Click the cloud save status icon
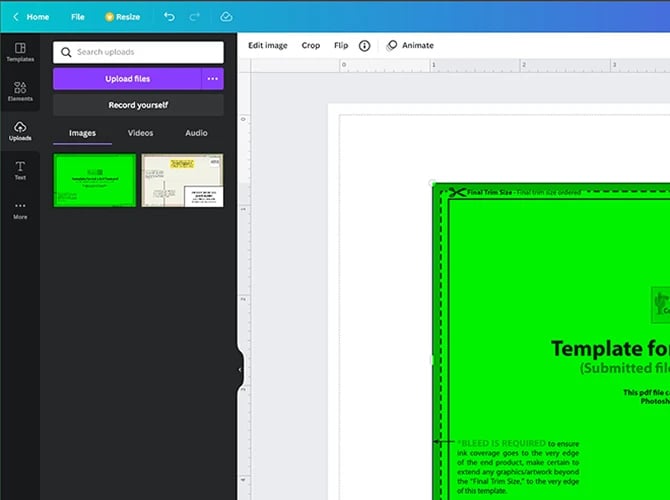 (226, 17)
